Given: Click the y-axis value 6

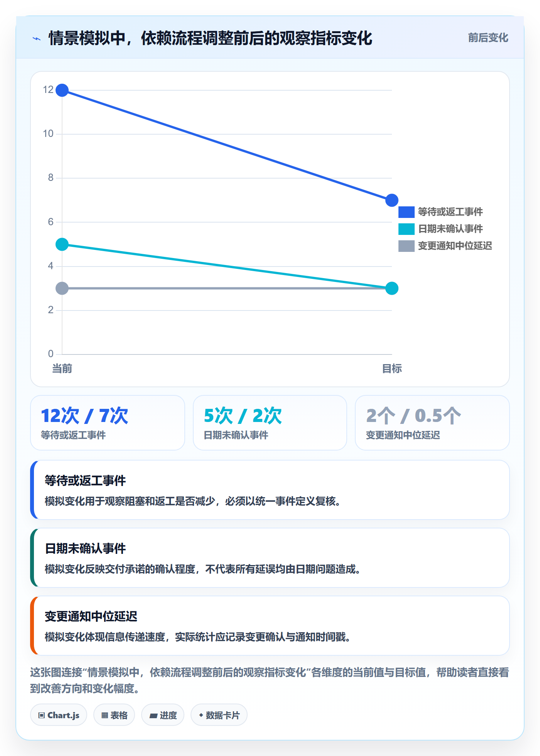Looking at the screenshot, I should coord(51,222).
